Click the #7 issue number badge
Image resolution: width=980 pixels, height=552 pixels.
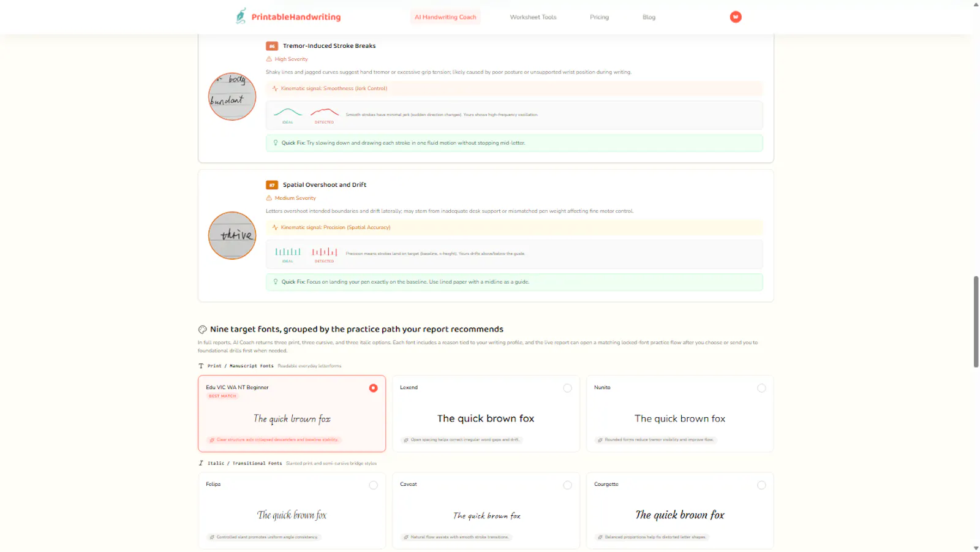(272, 185)
